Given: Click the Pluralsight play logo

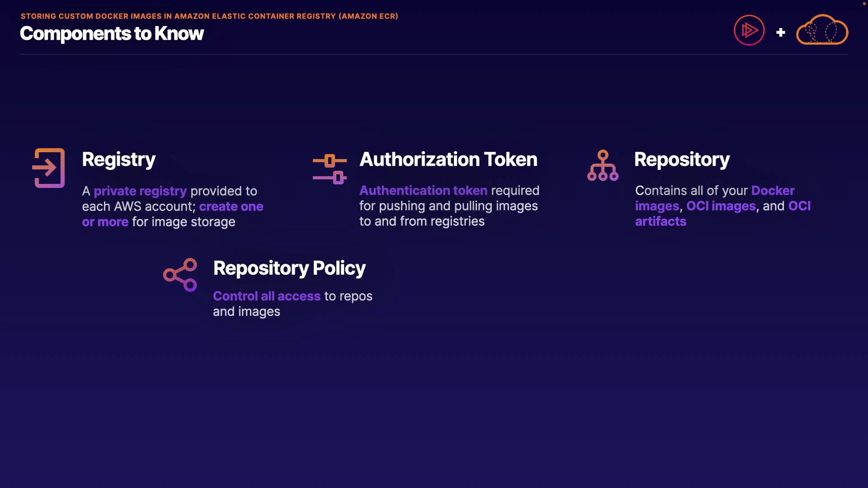Looking at the screenshot, I should (x=749, y=30).
